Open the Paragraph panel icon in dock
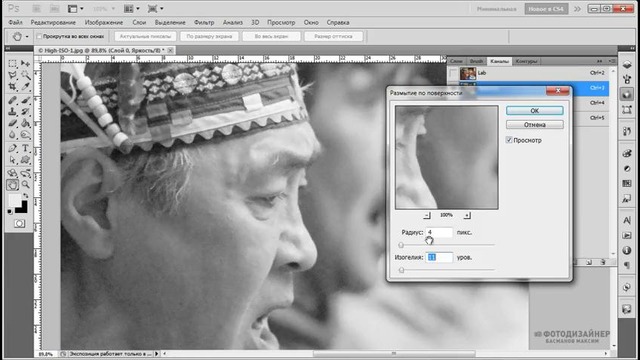This screenshot has width=640, height=360. point(627,265)
